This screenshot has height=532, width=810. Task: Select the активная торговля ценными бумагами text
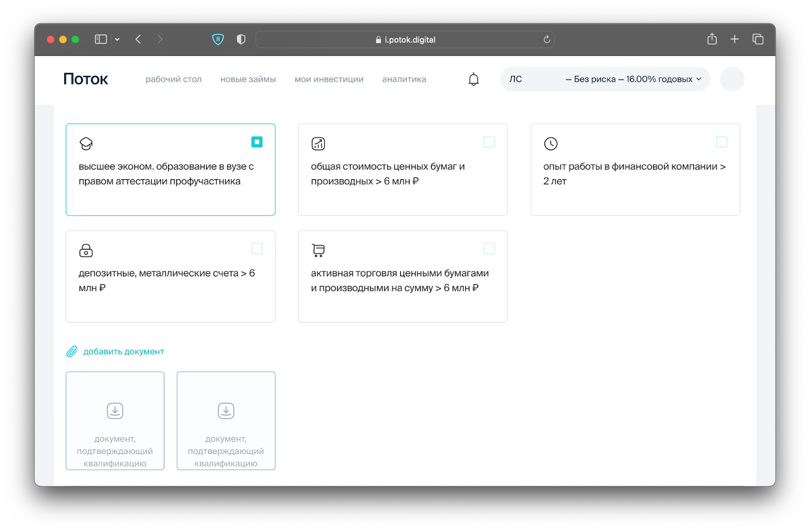pyautogui.click(x=400, y=280)
